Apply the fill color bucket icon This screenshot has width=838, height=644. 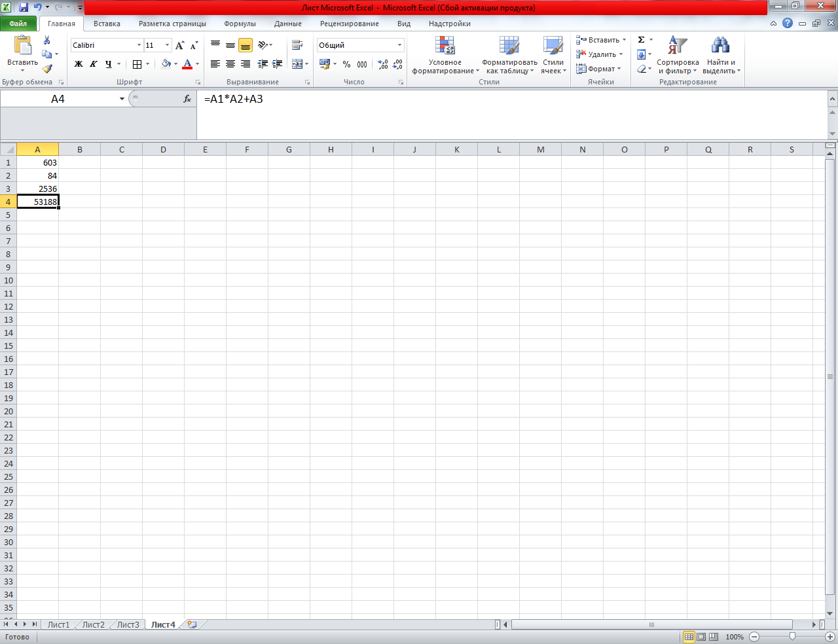(x=166, y=64)
